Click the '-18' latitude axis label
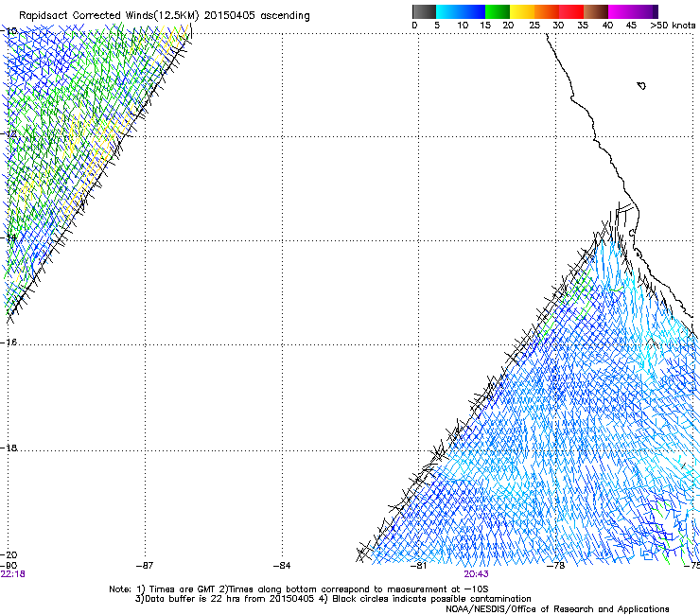The width and height of the screenshot is (700, 615). 9,448
